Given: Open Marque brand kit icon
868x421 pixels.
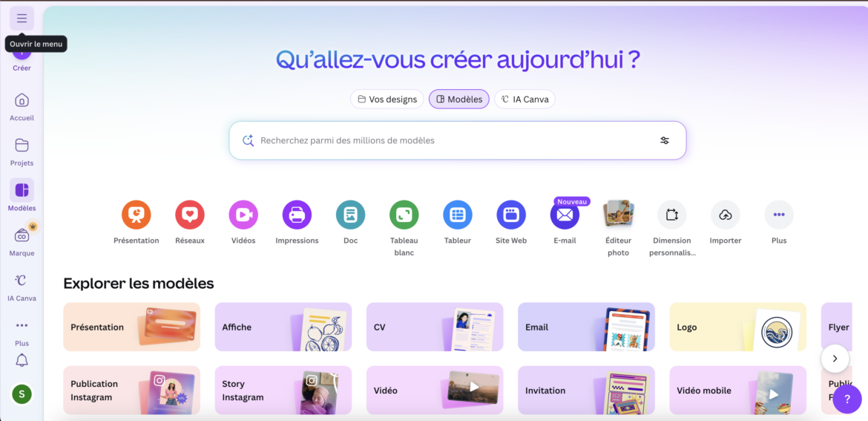Looking at the screenshot, I should point(22,235).
